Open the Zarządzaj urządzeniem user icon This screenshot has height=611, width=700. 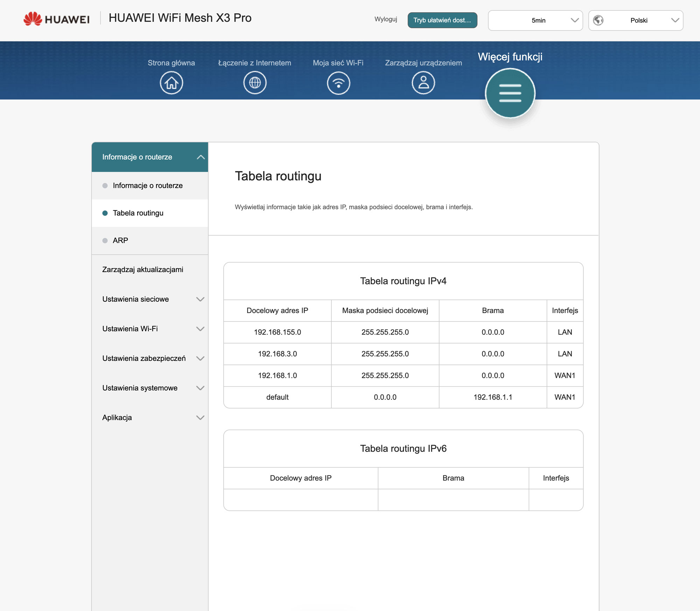click(423, 83)
